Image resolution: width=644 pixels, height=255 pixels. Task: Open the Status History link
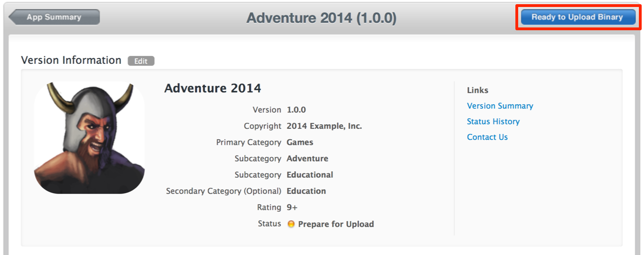coord(493,121)
